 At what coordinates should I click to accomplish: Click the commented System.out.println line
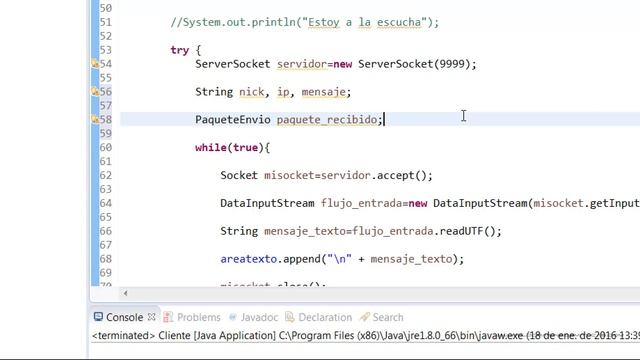pyautogui.click(x=304, y=22)
